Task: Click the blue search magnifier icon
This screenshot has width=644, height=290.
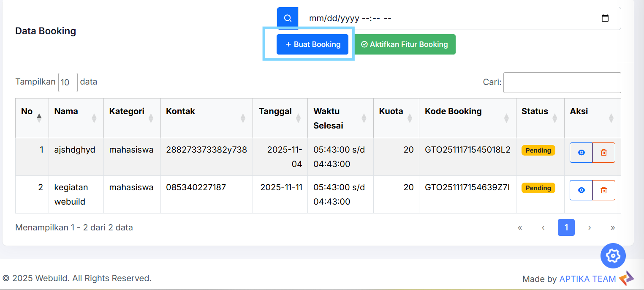Action: [x=288, y=18]
